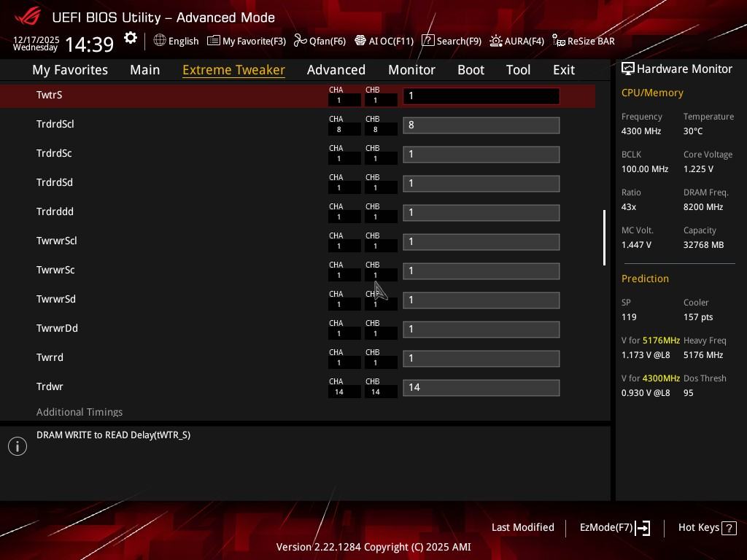Select the TwrwrSd input field
Image resolution: width=747 pixels, height=560 pixels.
[481, 300]
